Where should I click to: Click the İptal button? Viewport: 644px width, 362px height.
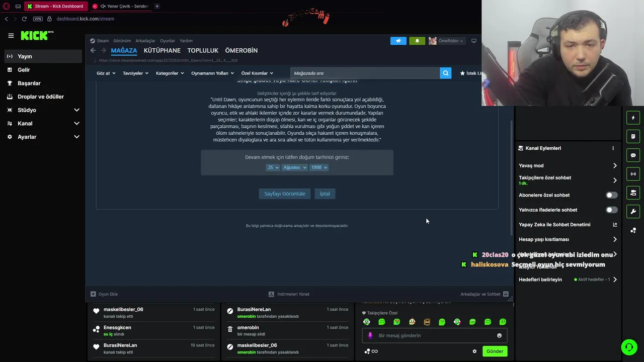(x=325, y=194)
